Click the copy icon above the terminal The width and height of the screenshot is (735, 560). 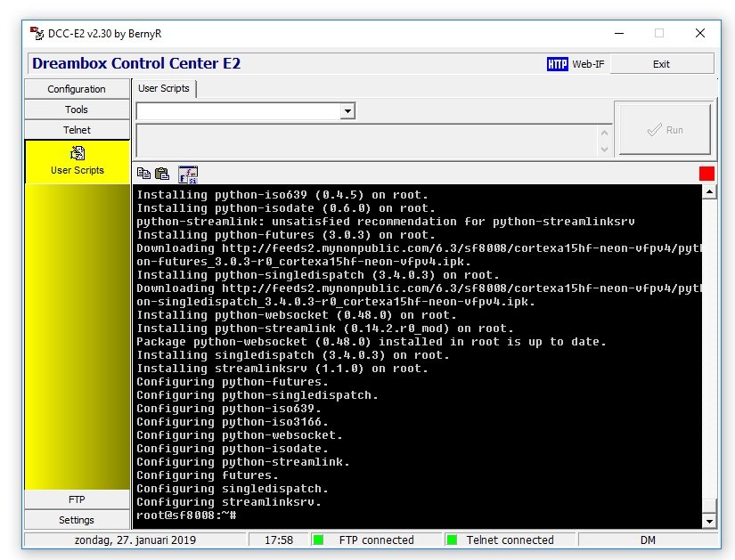pos(143,174)
